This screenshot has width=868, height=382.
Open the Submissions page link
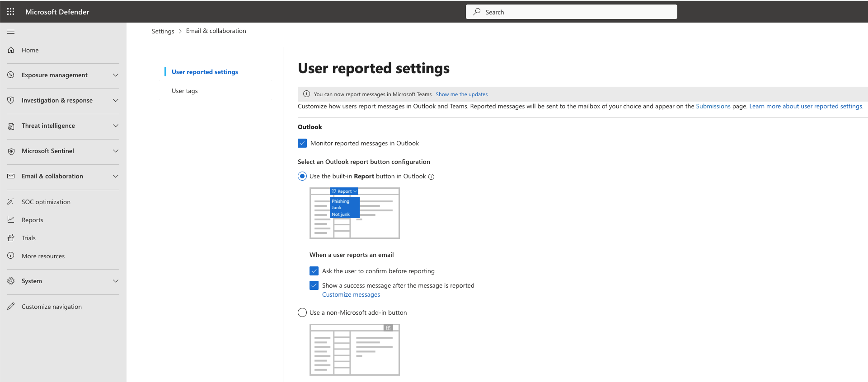pyautogui.click(x=713, y=106)
